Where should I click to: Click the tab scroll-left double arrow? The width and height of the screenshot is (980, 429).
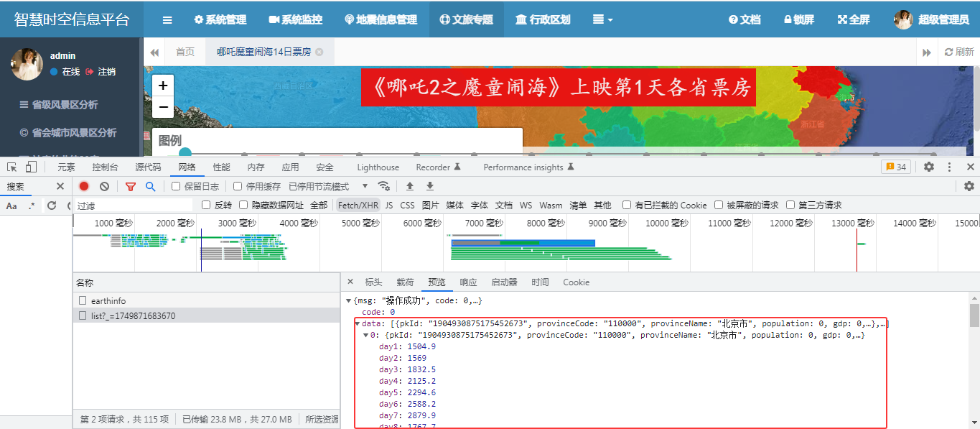[154, 52]
